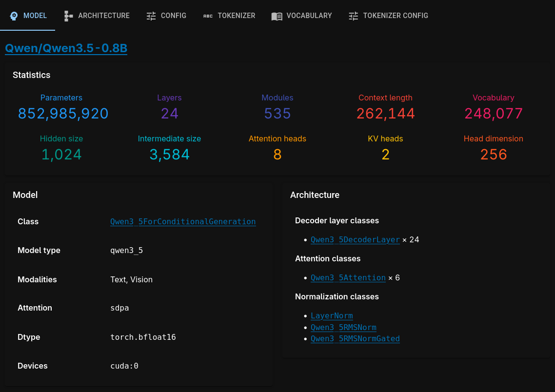Viewport: 555px width, 392px height.
Task: Open the Qwen3_5ForConditionalGeneration class link
Action: pyautogui.click(x=183, y=221)
